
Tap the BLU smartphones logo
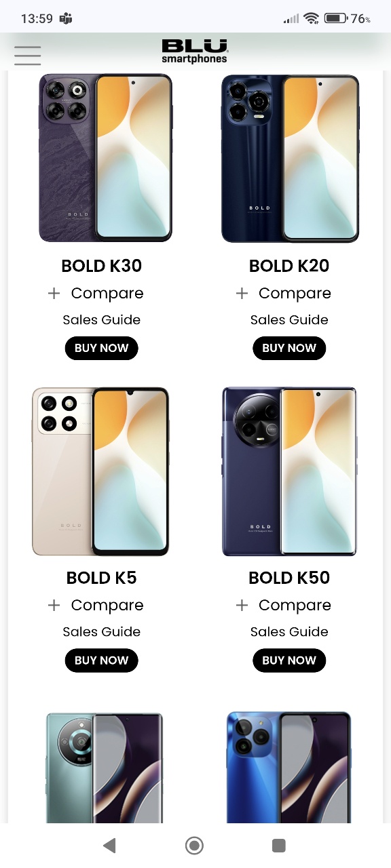195,52
